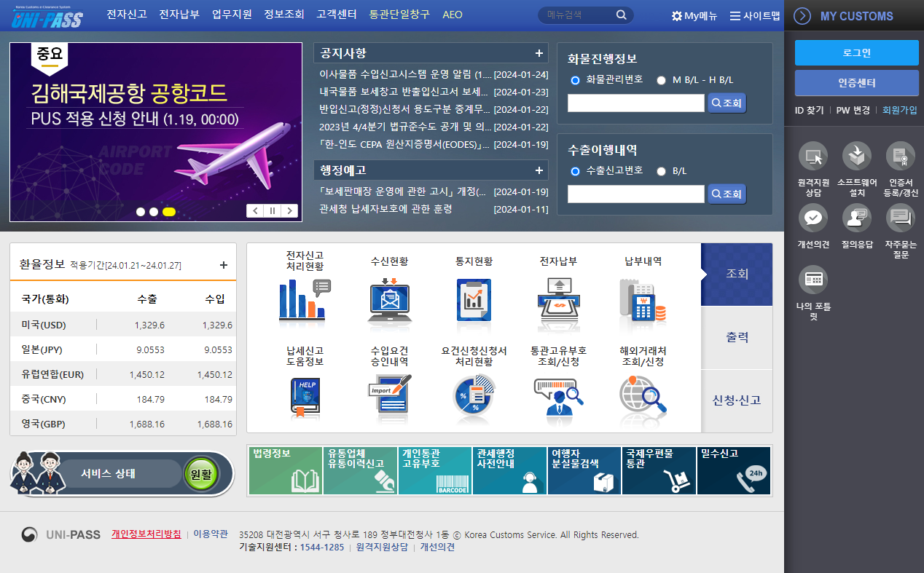Expand the 행정예고 section

(540, 170)
